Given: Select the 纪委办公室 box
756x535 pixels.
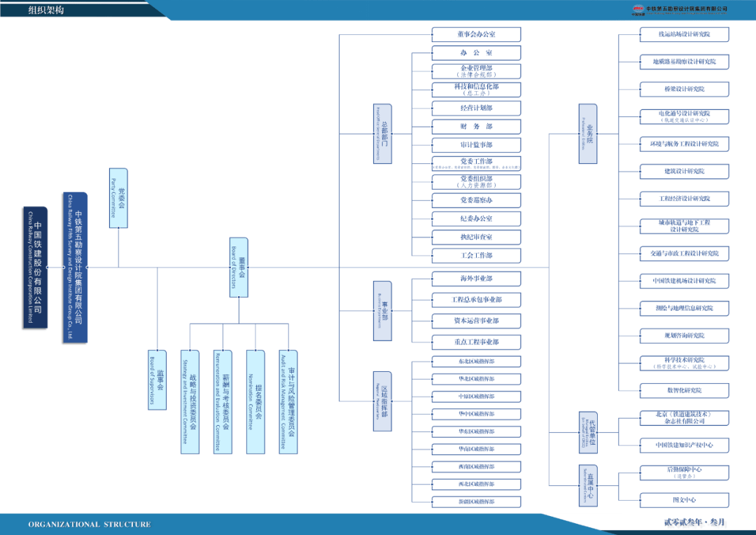Looking at the screenshot, I should tap(477, 218).
